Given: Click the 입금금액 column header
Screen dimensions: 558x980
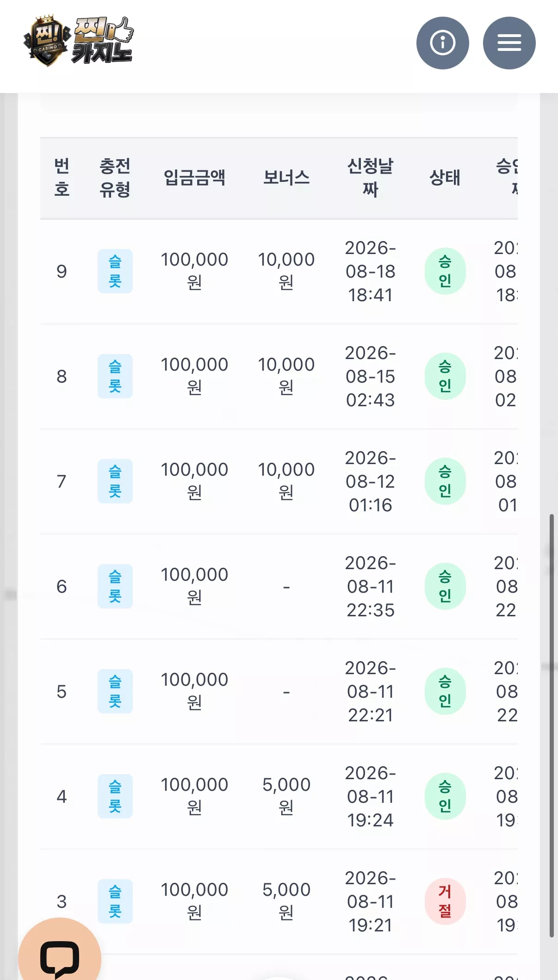Looking at the screenshot, I should click(x=194, y=178).
